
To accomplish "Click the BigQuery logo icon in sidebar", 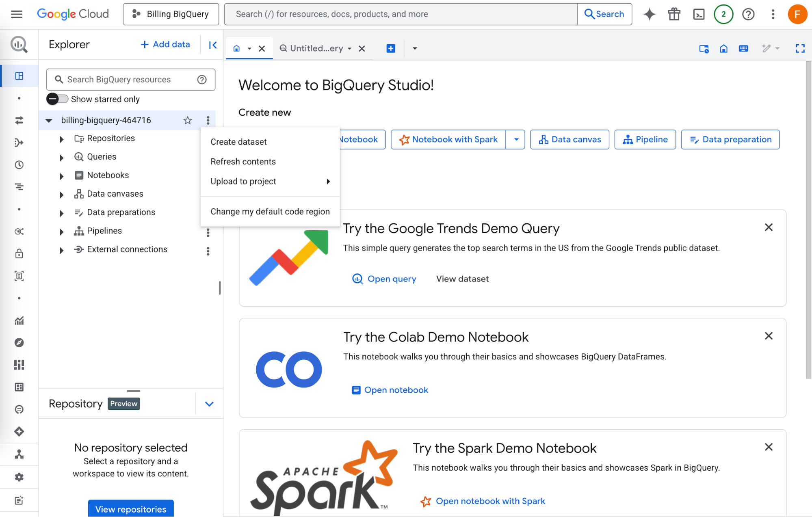I will coord(19,44).
